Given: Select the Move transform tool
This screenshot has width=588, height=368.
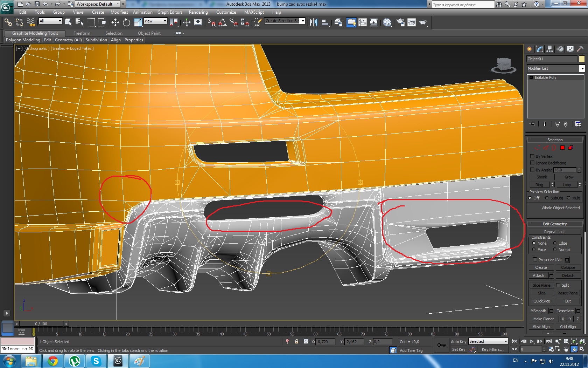Looking at the screenshot, I should tap(115, 22).
